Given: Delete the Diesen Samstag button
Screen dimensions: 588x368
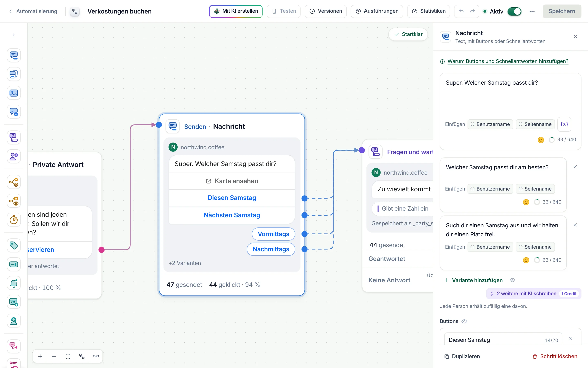Looking at the screenshot, I should pos(571,339).
